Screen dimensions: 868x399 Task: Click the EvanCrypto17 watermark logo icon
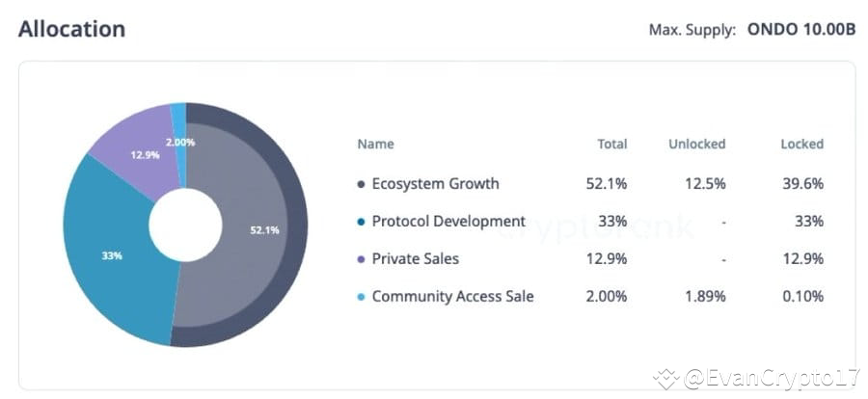(x=665, y=379)
